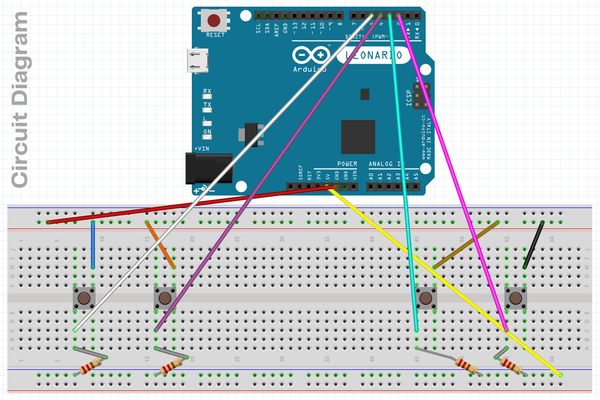
Task: Select the large black microcontroller chip
Action: [x=358, y=137]
